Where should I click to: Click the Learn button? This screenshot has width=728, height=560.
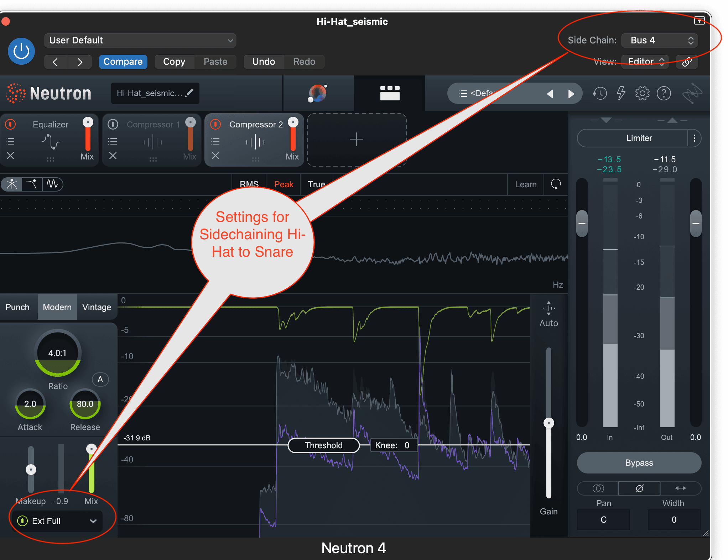526,184
